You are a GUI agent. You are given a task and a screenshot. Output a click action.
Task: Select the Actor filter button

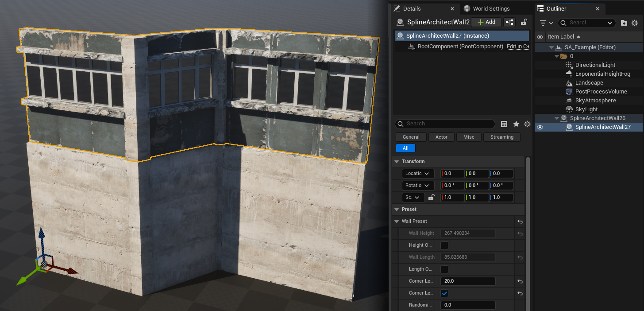(x=441, y=137)
